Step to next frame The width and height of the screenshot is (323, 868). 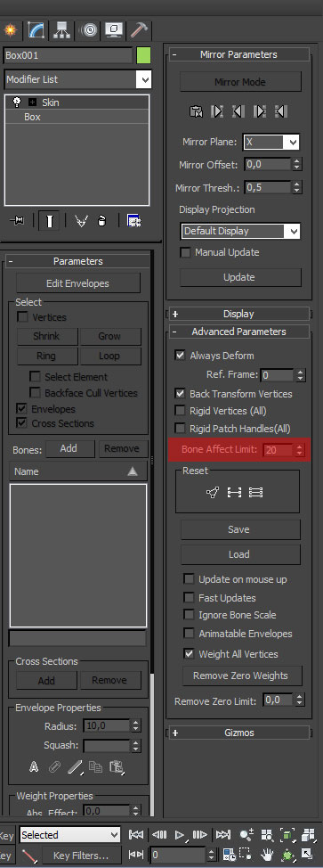coord(200,834)
